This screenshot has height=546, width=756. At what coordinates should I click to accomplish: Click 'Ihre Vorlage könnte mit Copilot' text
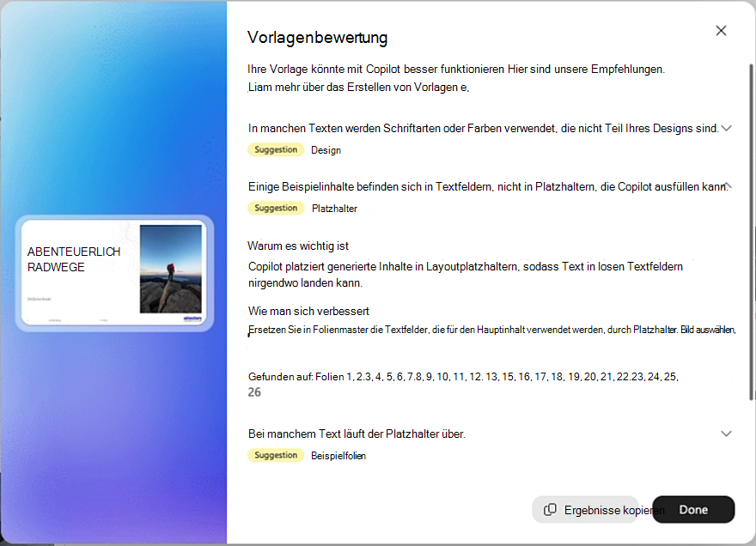(456, 69)
